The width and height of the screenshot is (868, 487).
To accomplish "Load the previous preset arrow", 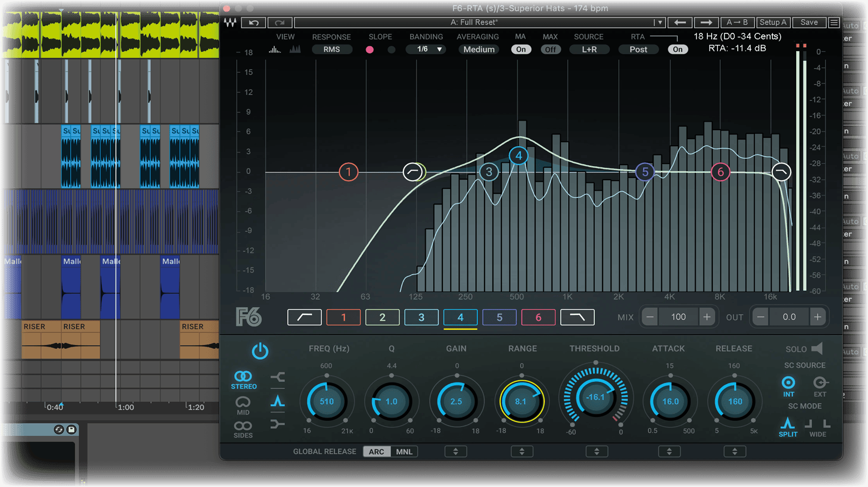I will tap(679, 22).
